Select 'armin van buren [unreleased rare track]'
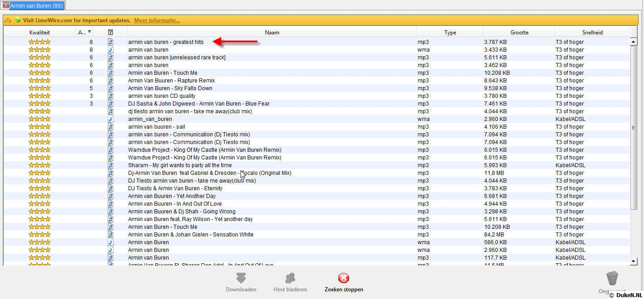 pos(177,58)
